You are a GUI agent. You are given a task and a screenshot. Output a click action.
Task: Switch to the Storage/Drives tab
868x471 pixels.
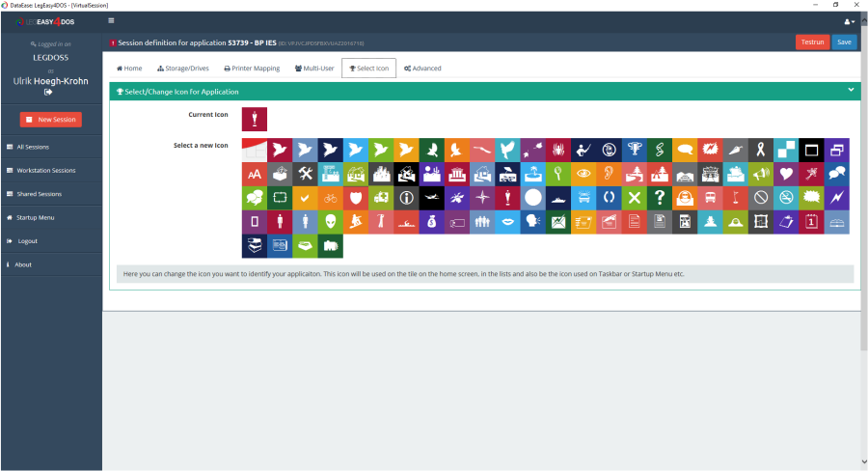pyautogui.click(x=182, y=69)
